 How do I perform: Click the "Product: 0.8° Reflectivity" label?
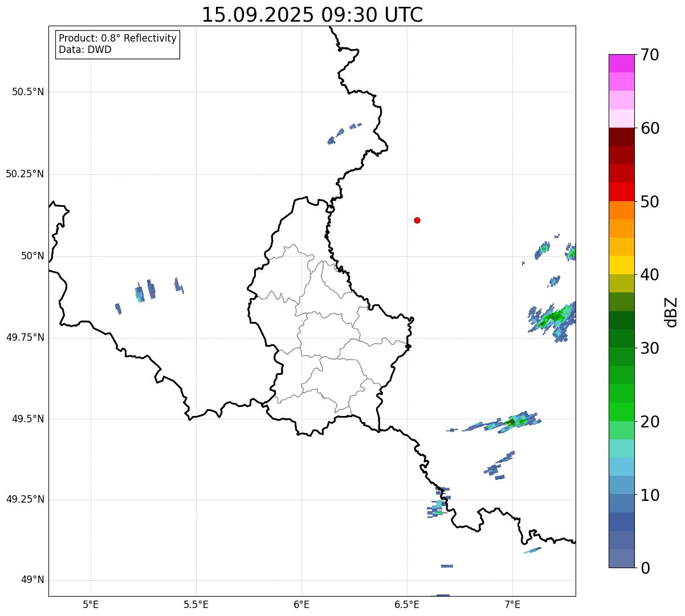click(x=118, y=38)
